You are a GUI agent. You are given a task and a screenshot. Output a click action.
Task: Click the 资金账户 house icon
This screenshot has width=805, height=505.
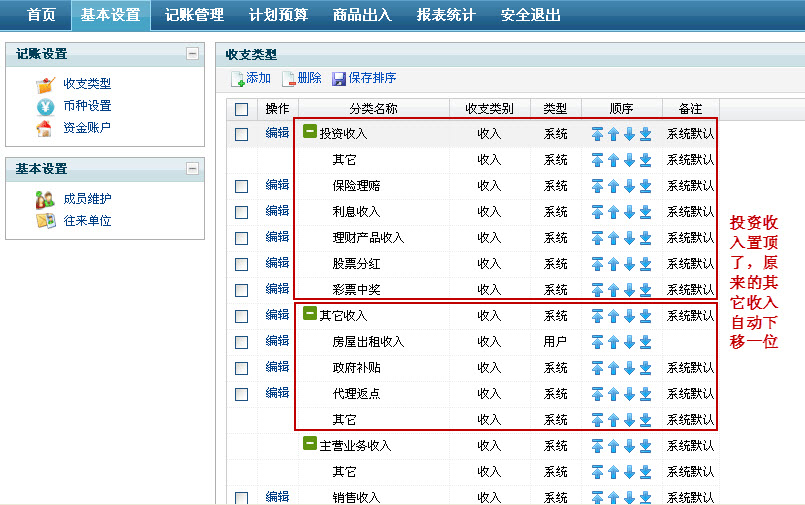44,128
